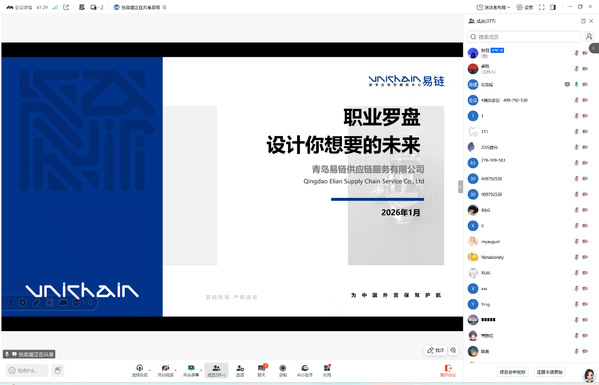The width and height of the screenshot is (599, 385).
Task: Click the second button at members panel bottom
Action: click(550, 372)
